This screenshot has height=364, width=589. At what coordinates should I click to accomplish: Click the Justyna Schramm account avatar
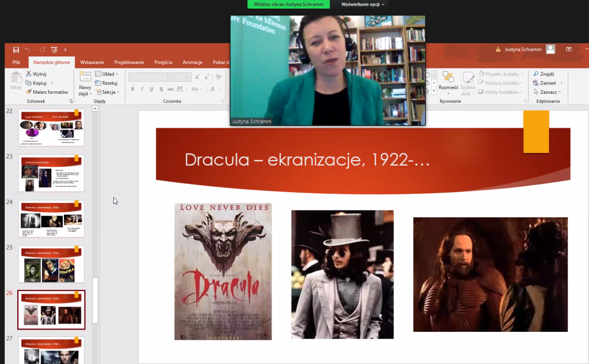pyautogui.click(x=550, y=49)
